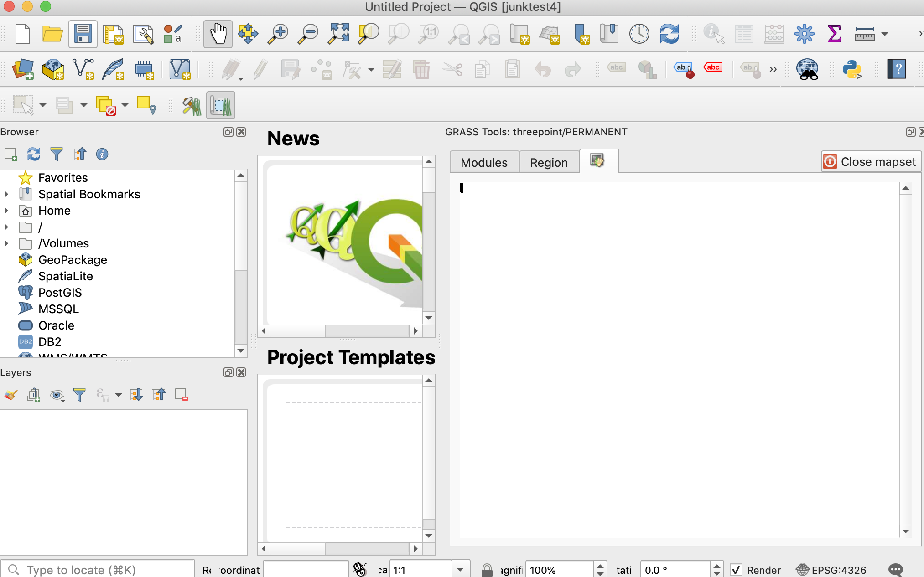Toggle the scale lock icon

[x=486, y=570]
